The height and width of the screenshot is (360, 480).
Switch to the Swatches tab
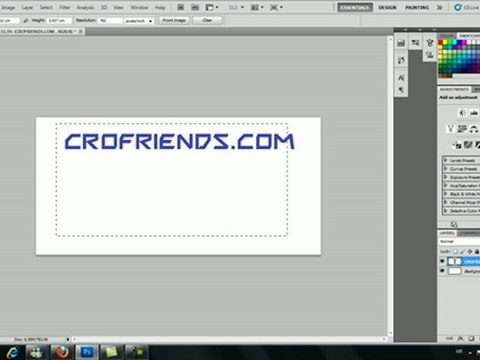click(469, 35)
